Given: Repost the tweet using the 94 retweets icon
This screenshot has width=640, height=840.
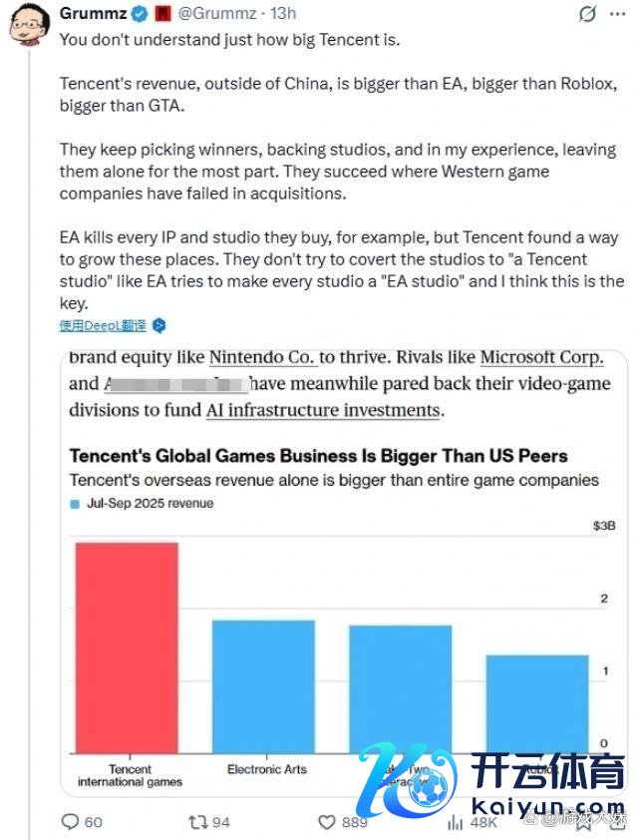Looking at the screenshot, I should [198, 822].
